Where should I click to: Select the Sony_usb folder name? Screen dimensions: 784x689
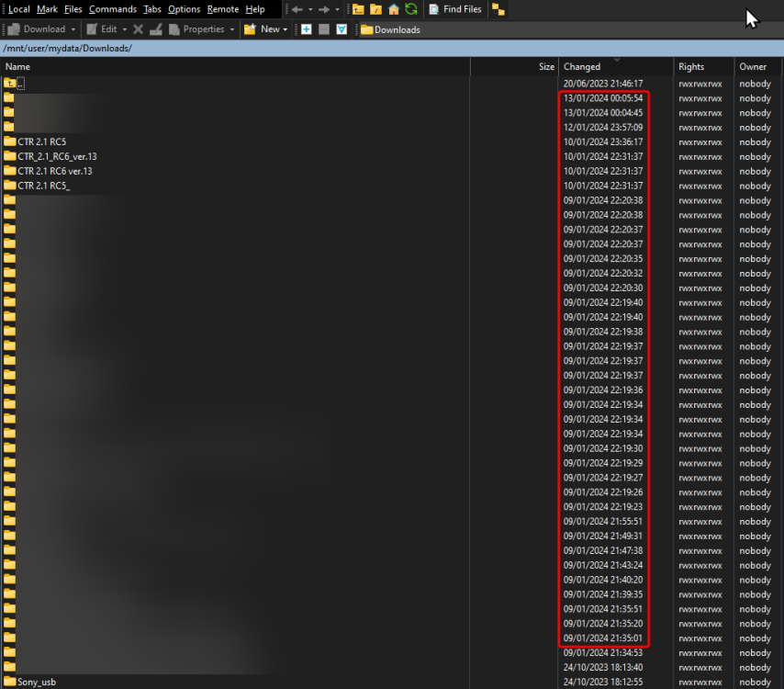point(37,682)
